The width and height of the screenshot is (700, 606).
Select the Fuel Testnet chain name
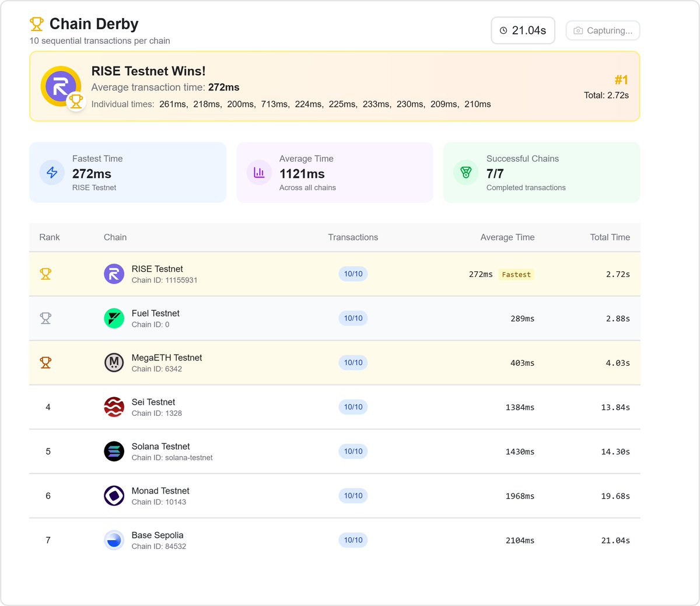pyautogui.click(x=155, y=313)
